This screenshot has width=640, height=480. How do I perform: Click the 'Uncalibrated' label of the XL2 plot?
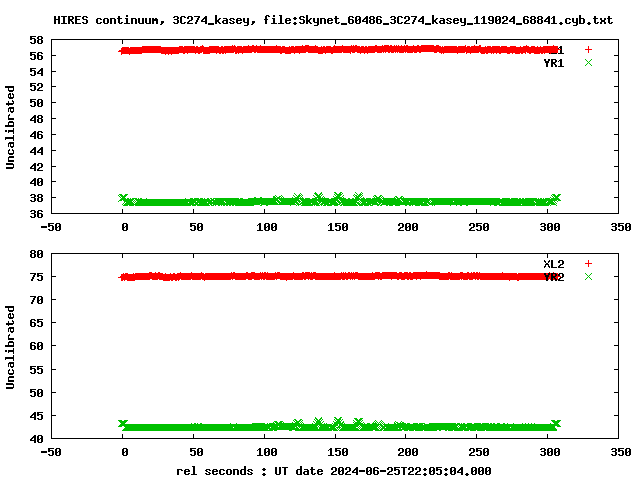click(x=10, y=347)
